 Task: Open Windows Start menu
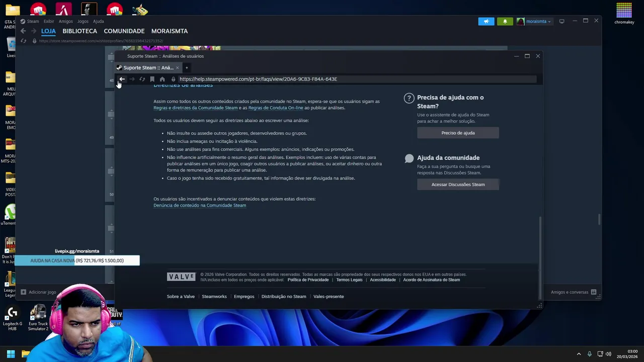click(11, 354)
